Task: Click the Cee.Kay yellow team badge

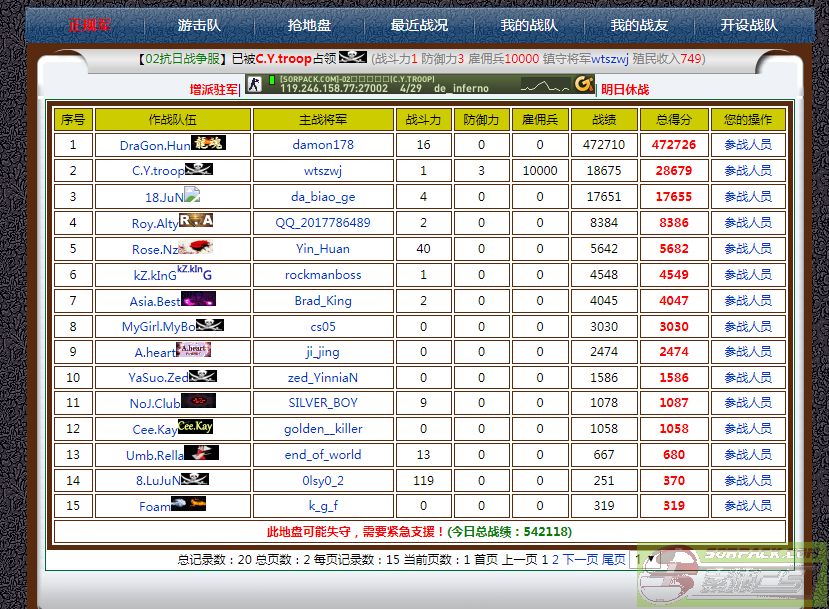Action: (195, 427)
